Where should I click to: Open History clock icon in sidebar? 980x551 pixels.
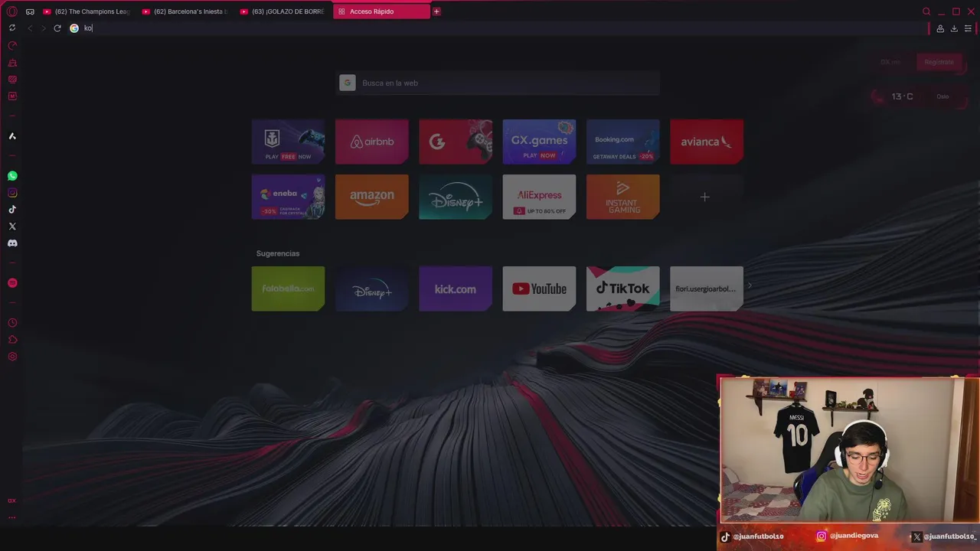12,323
